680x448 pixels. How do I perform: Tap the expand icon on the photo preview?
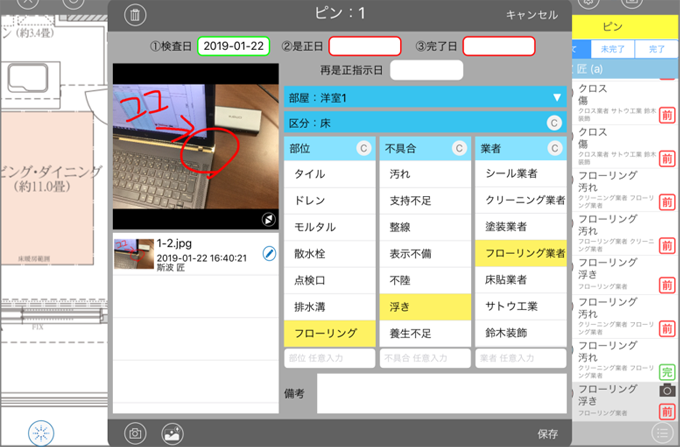coord(268,219)
